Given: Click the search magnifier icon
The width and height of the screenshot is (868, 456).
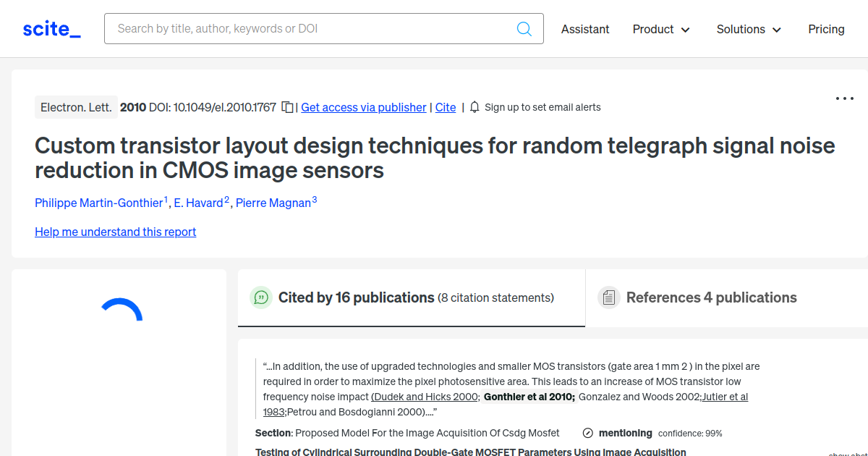Looking at the screenshot, I should (524, 29).
